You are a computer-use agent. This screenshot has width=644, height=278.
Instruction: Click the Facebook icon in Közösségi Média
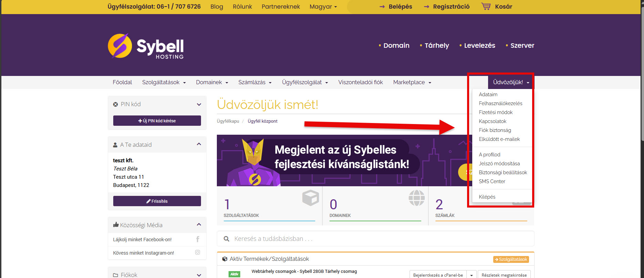tap(198, 239)
